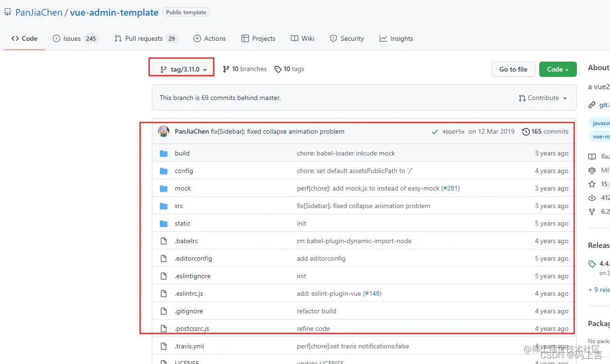Open the build folder
Screen dimensions: 610x364
coord(182,153)
